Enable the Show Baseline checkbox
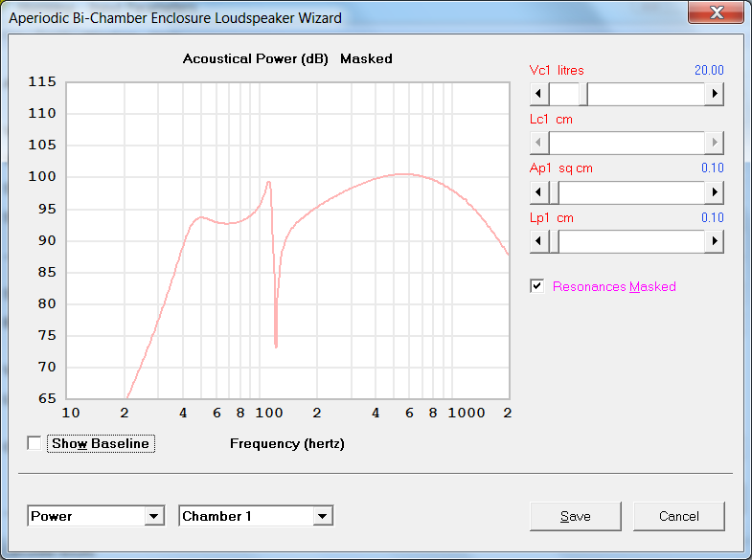Image resolution: width=752 pixels, height=560 pixels. [x=34, y=443]
